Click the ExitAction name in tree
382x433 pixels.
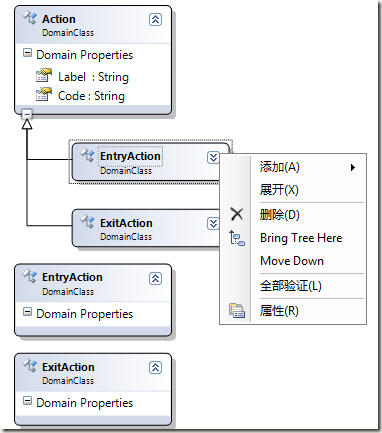click(126, 223)
